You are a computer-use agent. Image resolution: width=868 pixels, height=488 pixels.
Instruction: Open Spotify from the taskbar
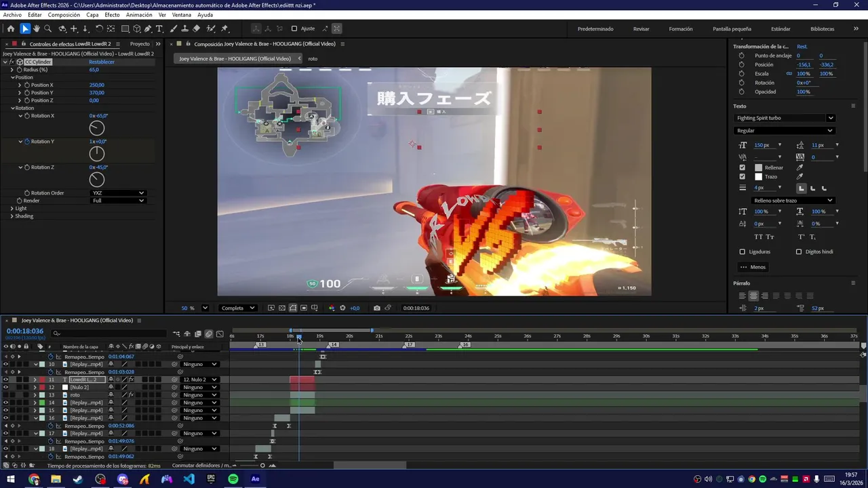click(x=233, y=479)
